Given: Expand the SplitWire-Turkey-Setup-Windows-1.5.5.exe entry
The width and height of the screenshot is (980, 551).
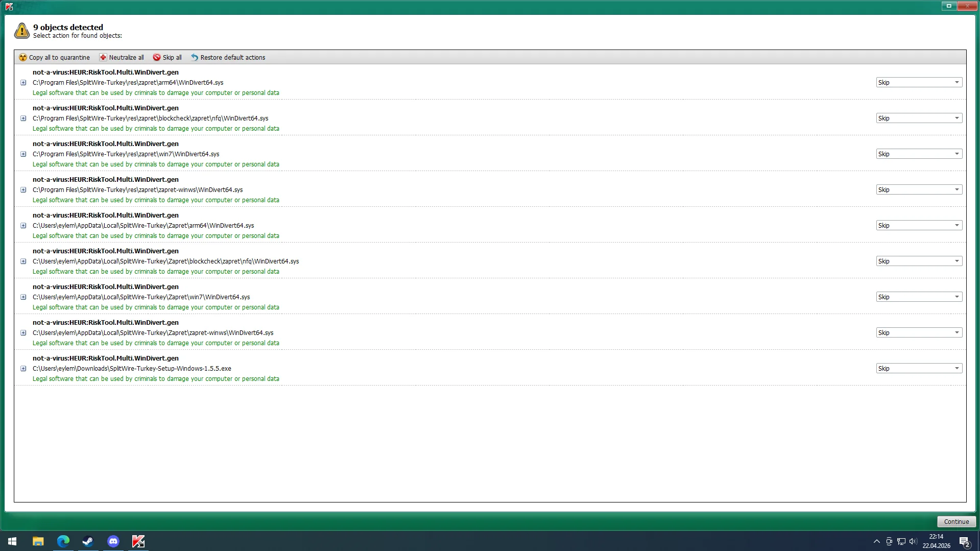Looking at the screenshot, I should click(x=23, y=368).
